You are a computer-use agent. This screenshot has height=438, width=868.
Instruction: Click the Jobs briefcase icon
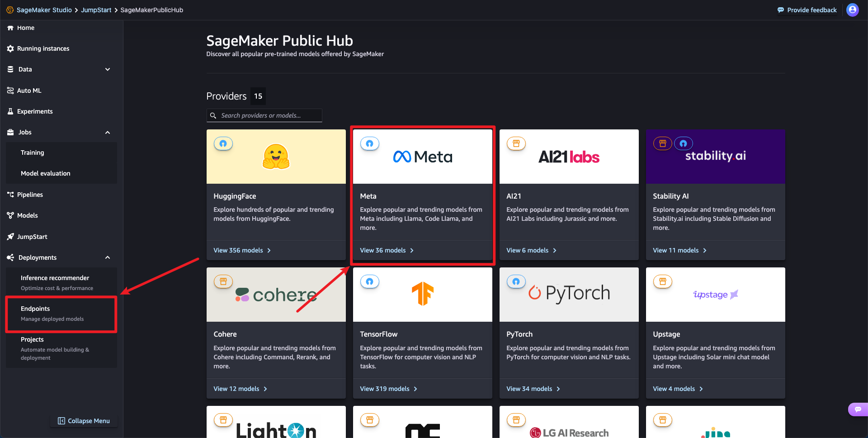(10, 132)
